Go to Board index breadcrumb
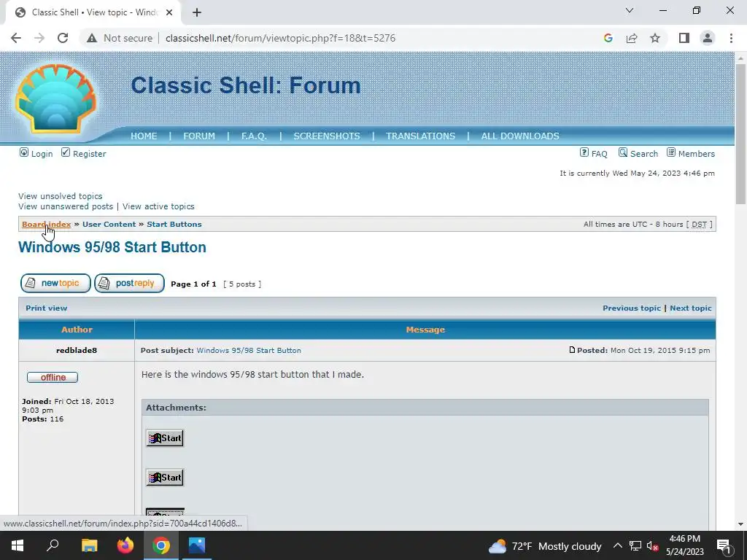Screen dimensions: 747x560 46,225
